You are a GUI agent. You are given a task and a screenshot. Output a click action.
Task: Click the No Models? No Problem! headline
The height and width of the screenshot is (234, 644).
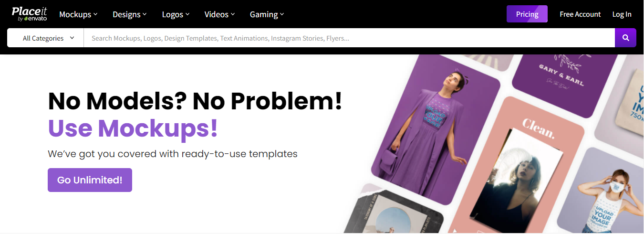pyautogui.click(x=195, y=101)
